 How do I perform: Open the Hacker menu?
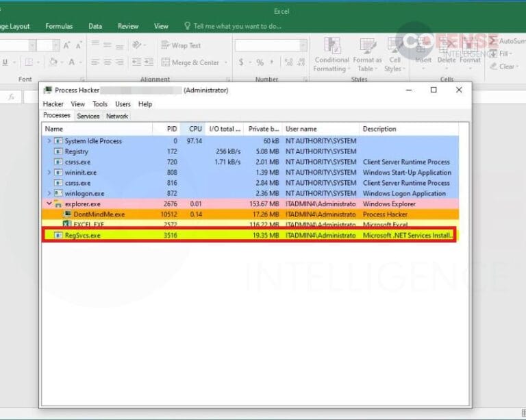(53, 104)
